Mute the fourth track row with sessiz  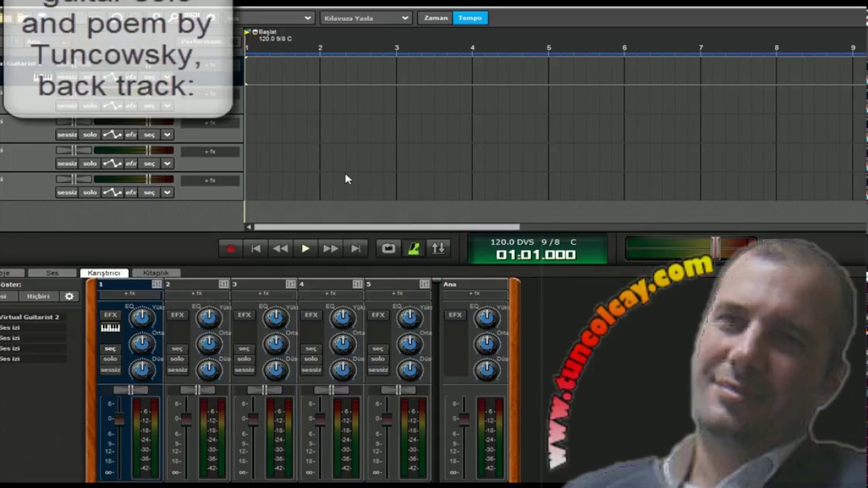(67, 163)
